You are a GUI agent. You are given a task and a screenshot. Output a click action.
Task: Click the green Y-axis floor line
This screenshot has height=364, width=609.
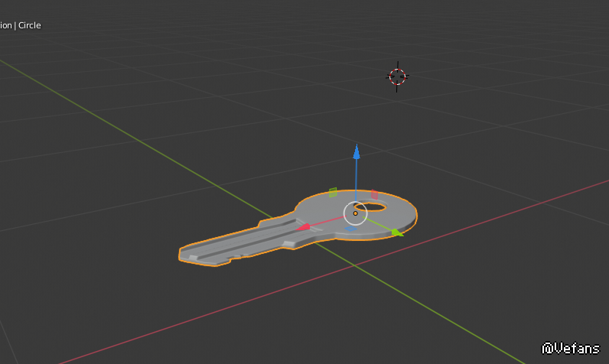[x=115, y=128]
